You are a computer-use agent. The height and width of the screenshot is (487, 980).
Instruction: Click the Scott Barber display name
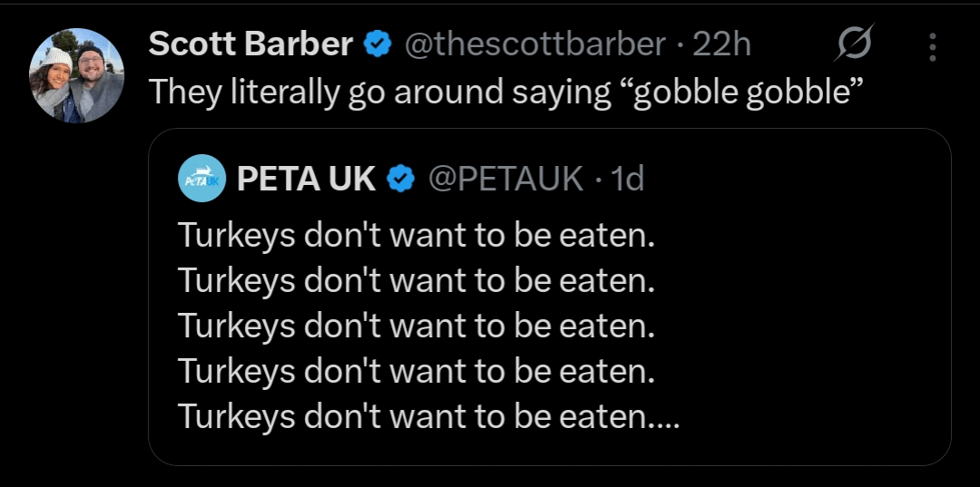click(250, 44)
